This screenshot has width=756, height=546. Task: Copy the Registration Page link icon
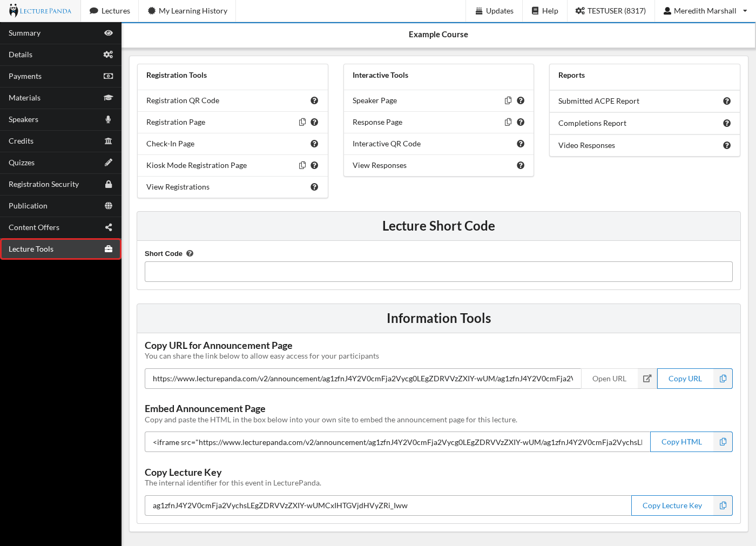pos(302,122)
